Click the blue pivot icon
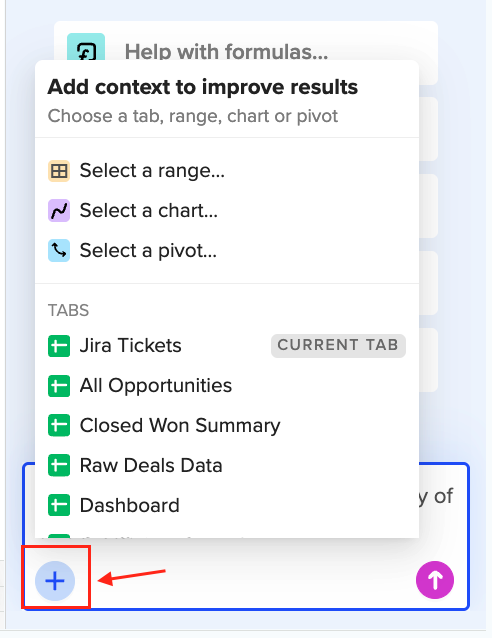Viewport: 492px width, 638px height. coord(59,250)
